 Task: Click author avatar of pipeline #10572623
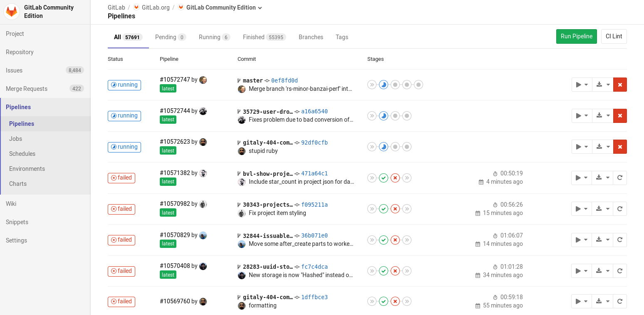(x=203, y=142)
